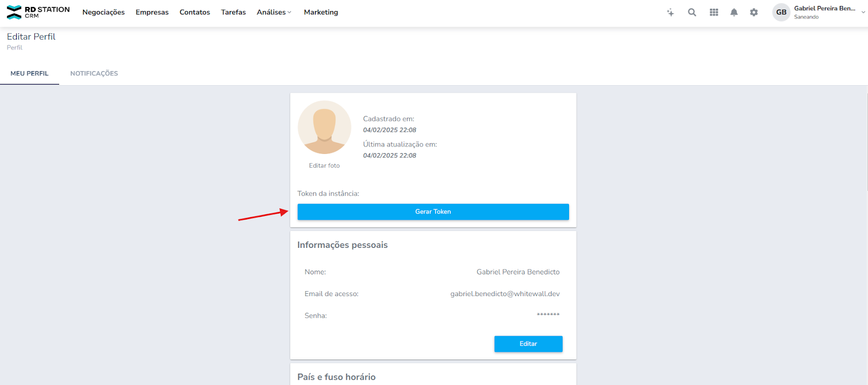Open the Contatos section
The height and width of the screenshot is (385, 868).
[x=195, y=12]
